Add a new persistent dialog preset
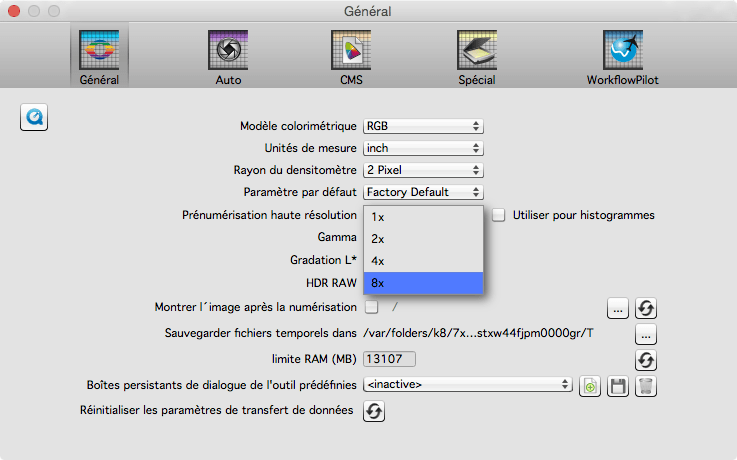The width and height of the screenshot is (737, 460). 590,386
